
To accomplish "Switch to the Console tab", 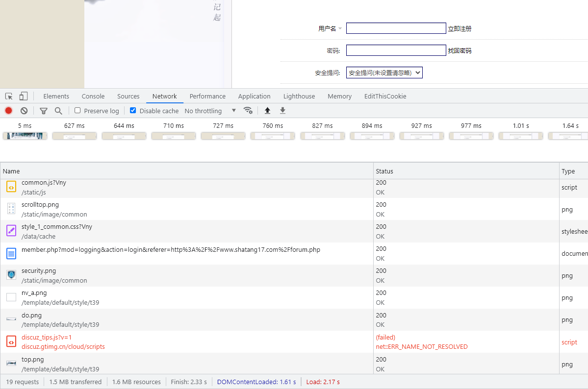I will 93,96.
